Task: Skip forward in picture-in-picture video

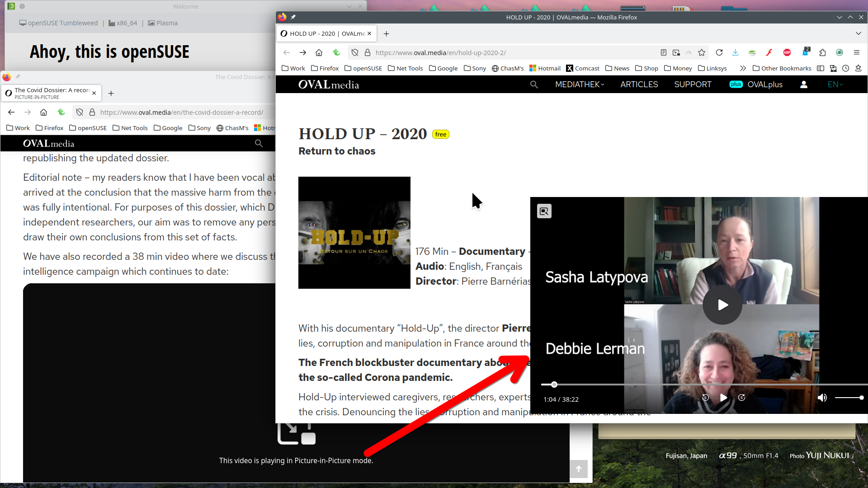Action: click(x=741, y=398)
